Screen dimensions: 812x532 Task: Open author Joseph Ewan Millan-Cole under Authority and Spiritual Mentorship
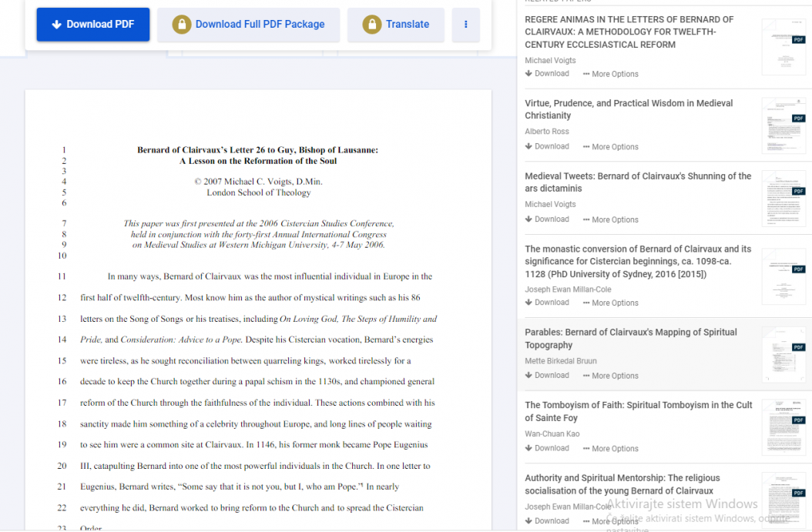point(568,507)
